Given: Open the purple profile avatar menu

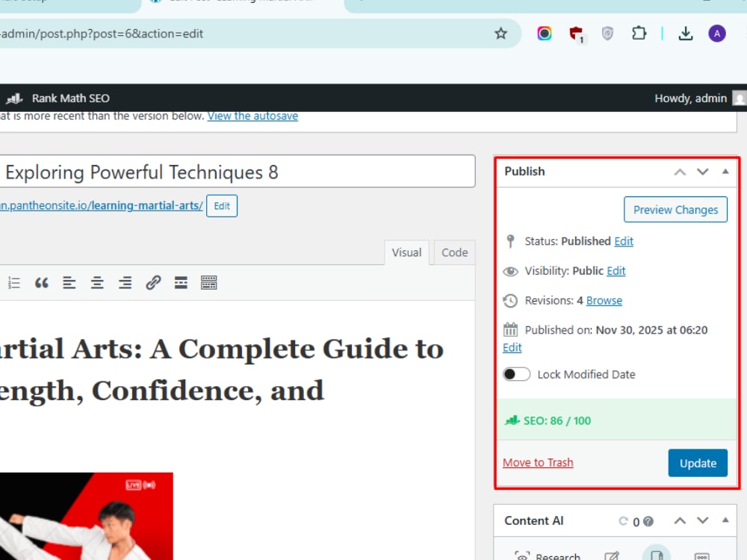Looking at the screenshot, I should click(x=717, y=34).
